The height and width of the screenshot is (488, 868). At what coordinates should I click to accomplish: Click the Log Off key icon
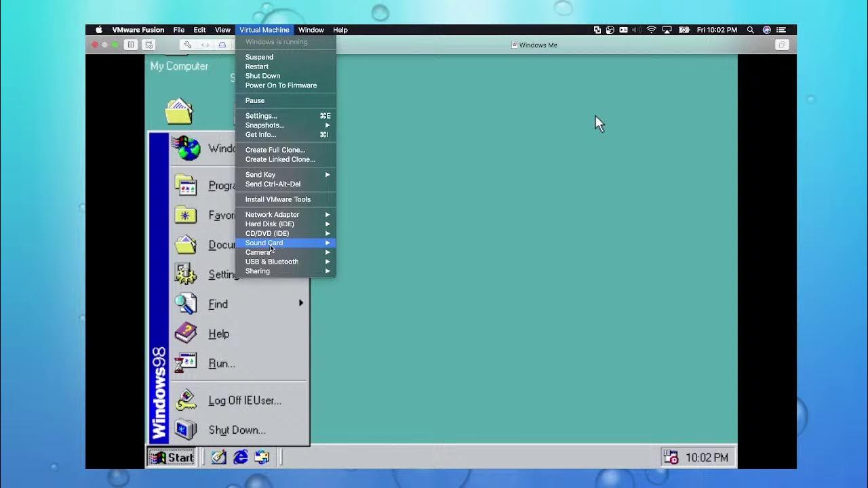pos(186,400)
